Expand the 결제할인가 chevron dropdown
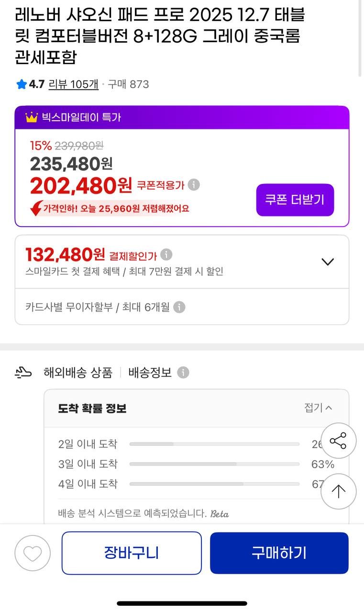 pos(327,261)
